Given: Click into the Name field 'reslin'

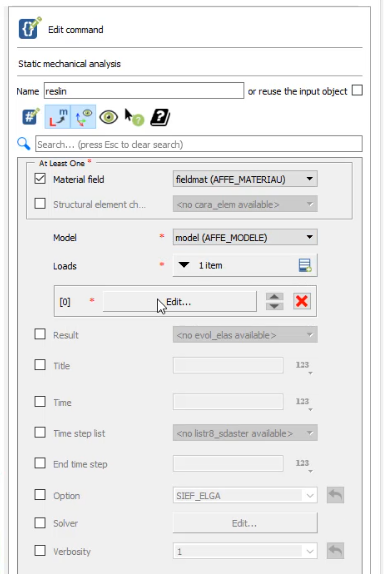Looking at the screenshot, I should point(144,90).
